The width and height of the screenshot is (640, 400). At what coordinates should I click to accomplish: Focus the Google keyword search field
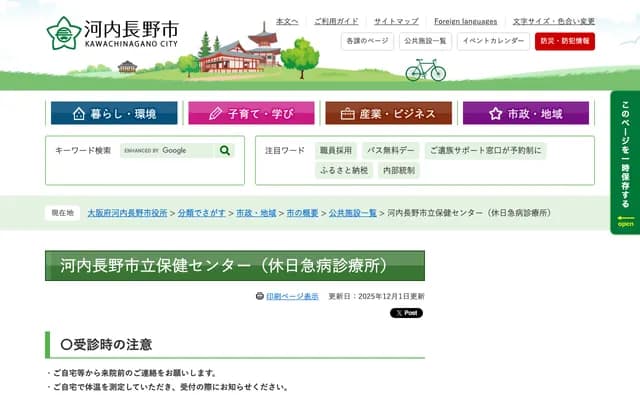tap(166, 150)
